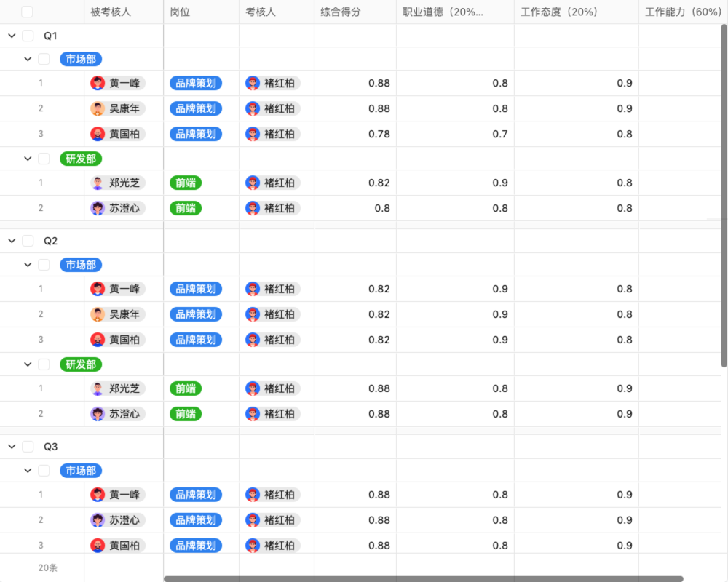Viewport: 728px width, 582px height.
Task: Click 褚红柏's assessor avatar in Q2 郑光芝 row
Action: tap(253, 388)
